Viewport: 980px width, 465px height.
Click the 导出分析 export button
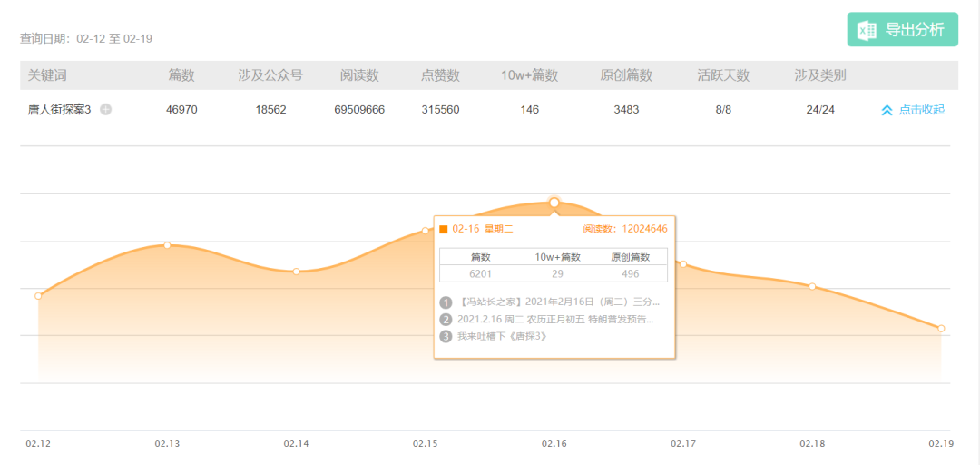903,29
